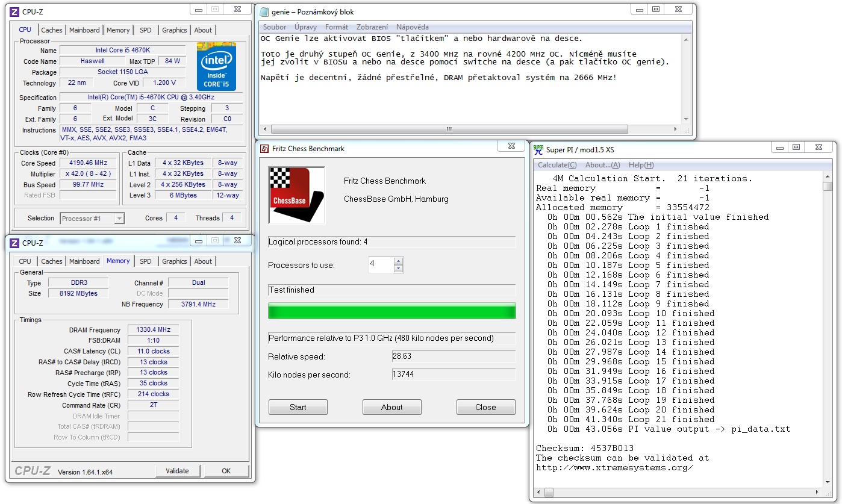The height and width of the screenshot is (504, 842).
Task: Open About tab in lower CPU-Z window
Action: (203, 261)
